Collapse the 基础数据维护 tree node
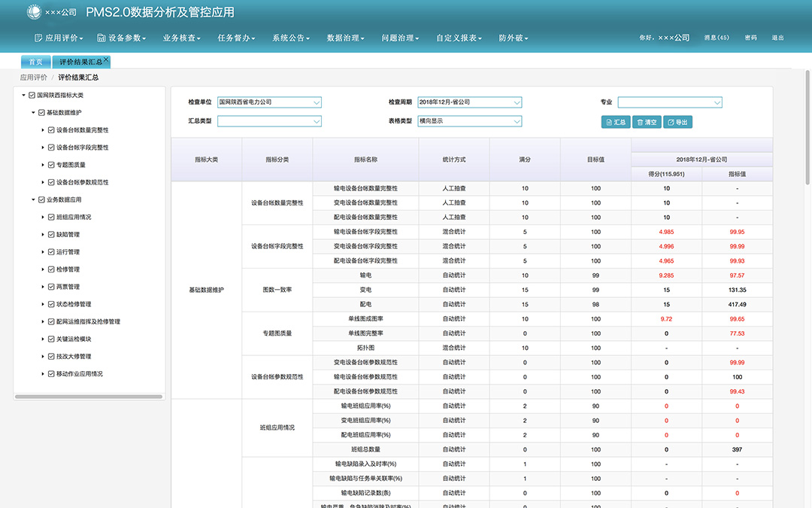The image size is (812, 508). pyautogui.click(x=33, y=113)
